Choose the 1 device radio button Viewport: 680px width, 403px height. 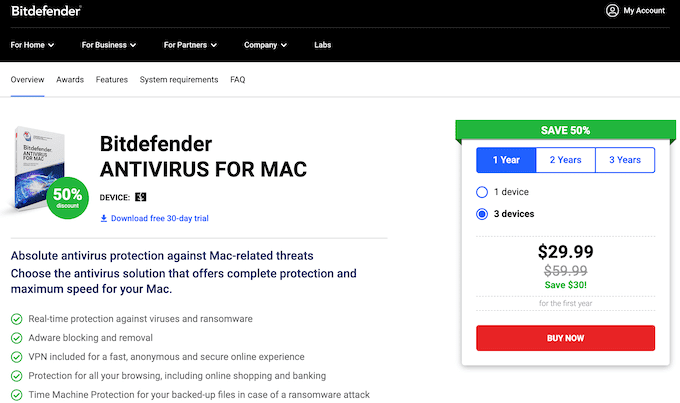coord(482,192)
